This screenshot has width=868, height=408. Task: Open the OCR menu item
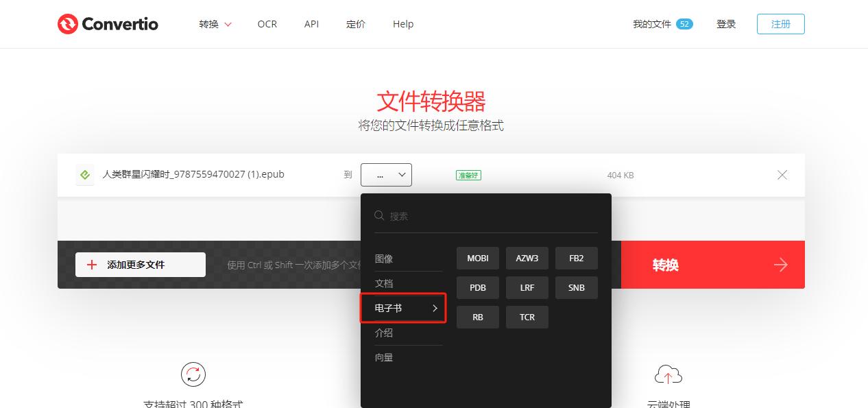pyautogui.click(x=267, y=24)
